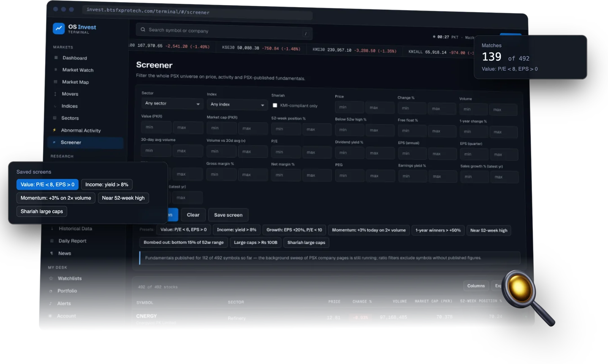Click the browser address bar URL
The image size is (608, 364).
point(148,11)
